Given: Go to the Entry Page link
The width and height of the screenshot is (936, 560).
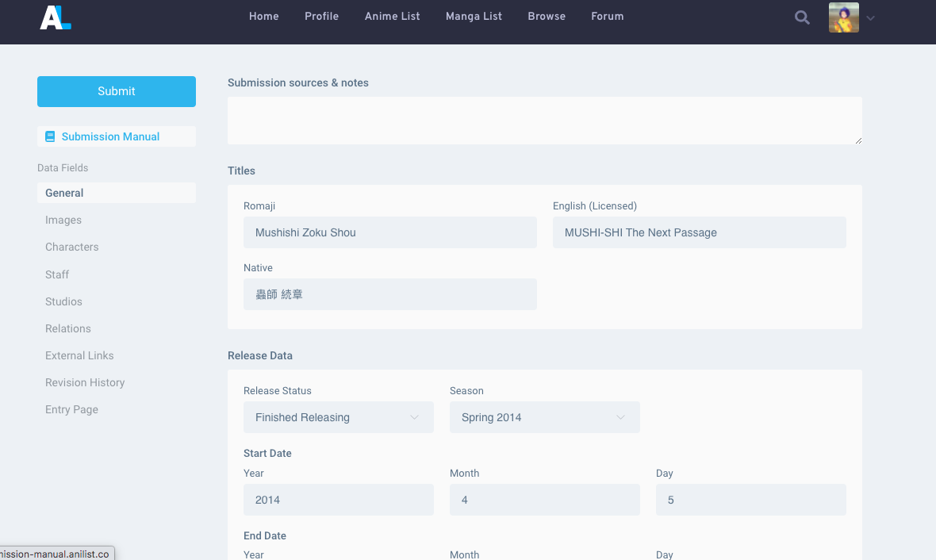Looking at the screenshot, I should pos(71,409).
